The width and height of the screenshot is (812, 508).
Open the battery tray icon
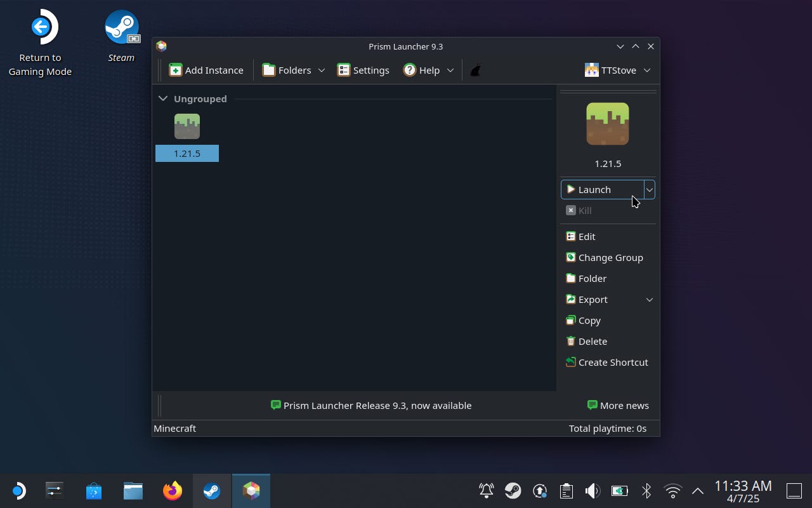point(620,490)
